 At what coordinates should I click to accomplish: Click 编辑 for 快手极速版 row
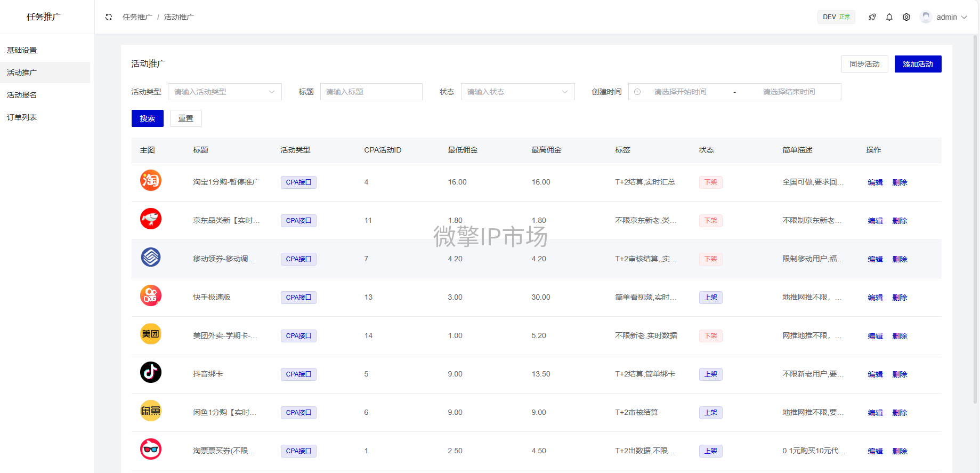(x=875, y=298)
